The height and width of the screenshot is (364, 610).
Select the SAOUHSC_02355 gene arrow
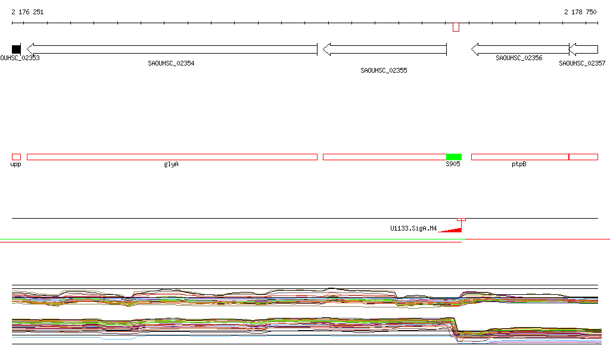384,49
